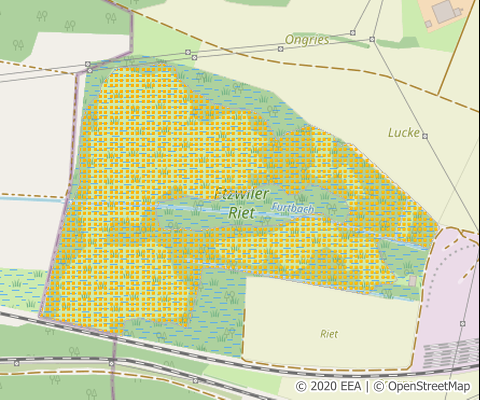Click the Furtbach stream label
480x400 pixels.
[293, 208]
